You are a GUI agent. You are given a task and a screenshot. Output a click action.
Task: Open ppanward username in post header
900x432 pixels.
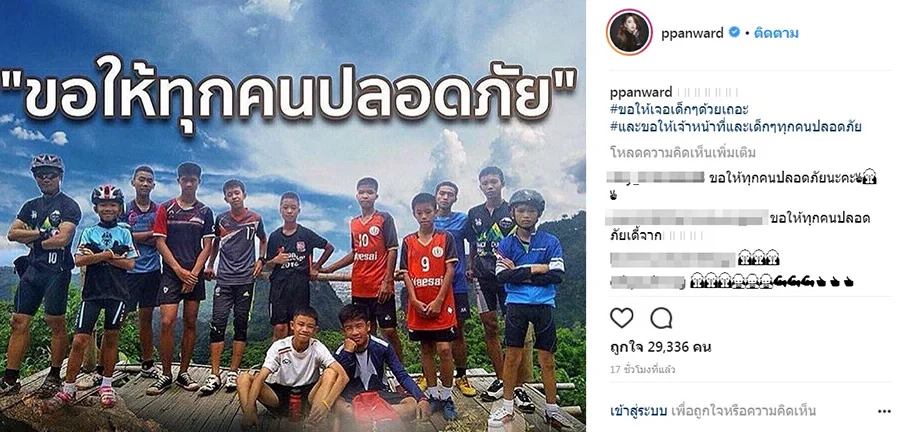coord(692,33)
